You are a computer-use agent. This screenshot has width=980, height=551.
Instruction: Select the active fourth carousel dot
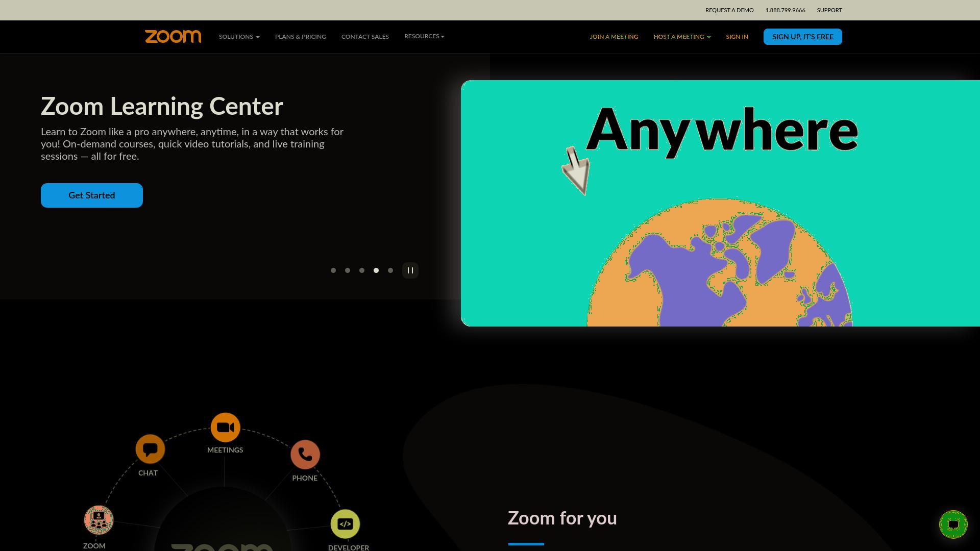click(x=376, y=270)
